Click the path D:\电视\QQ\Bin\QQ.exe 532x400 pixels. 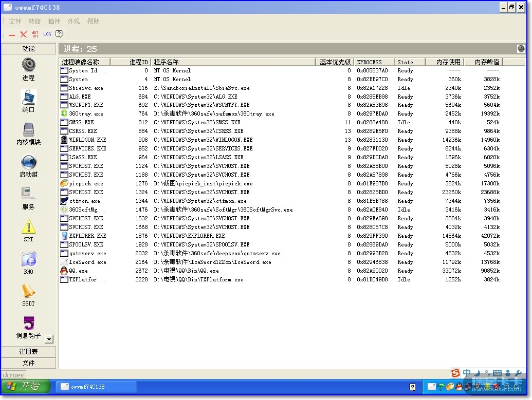tap(186, 271)
